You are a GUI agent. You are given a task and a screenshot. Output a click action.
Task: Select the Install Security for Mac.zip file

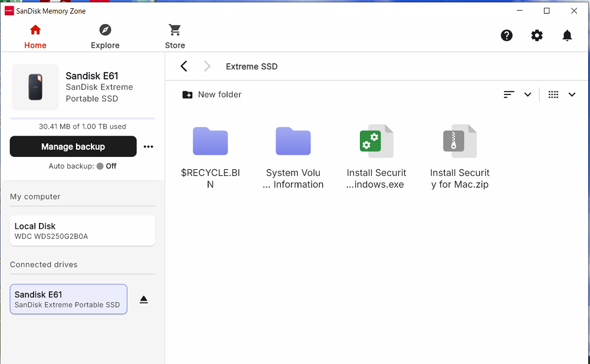[460, 158]
